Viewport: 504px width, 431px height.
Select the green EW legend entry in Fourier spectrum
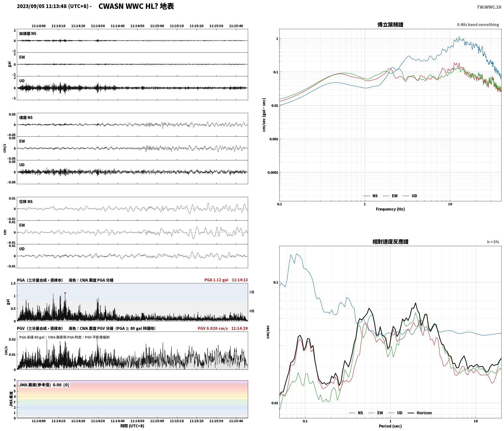point(390,196)
